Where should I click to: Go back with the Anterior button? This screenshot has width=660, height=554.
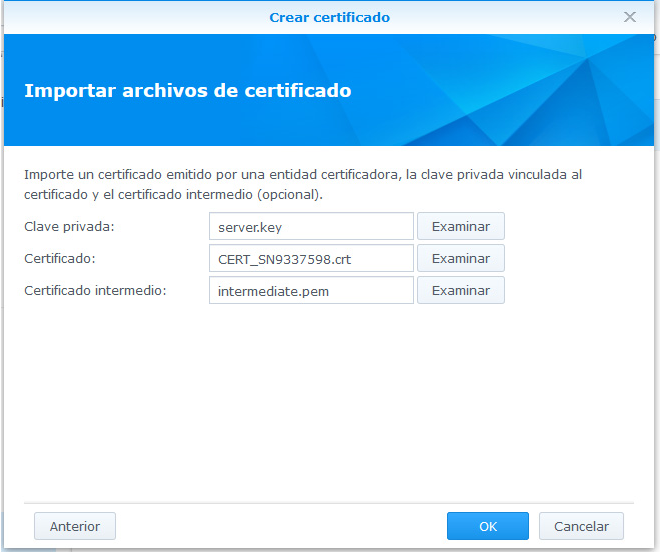pyautogui.click(x=75, y=526)
